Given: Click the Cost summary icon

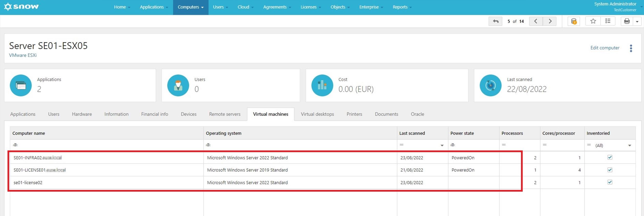Looking at the screenshot, I should 322,85.
